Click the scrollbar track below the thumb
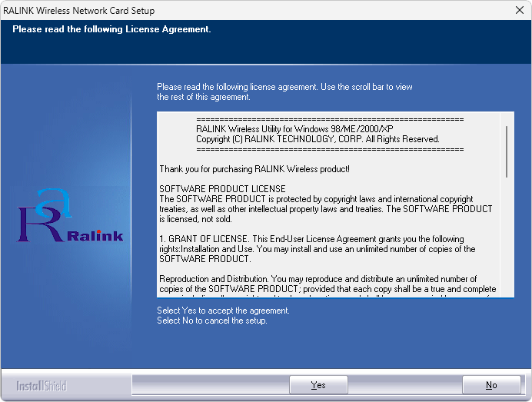This screenshot has height=402, width=532. (x=507, y=238)
